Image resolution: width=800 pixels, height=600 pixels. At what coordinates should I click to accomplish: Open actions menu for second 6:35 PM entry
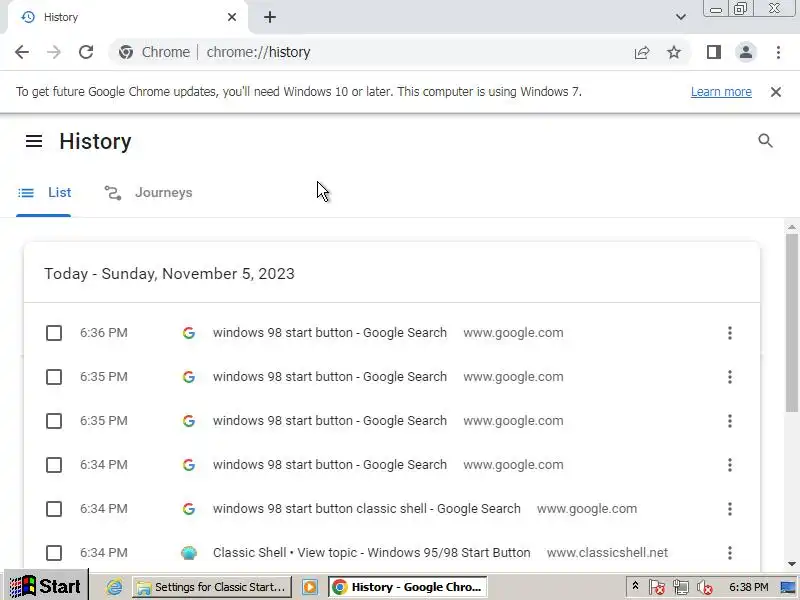tap(730, 420)
